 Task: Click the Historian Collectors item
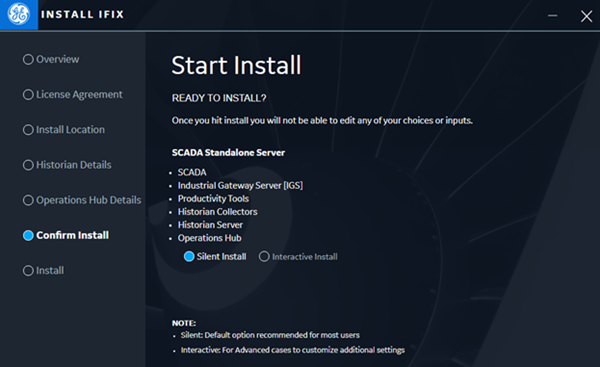[x=217, y=212]
